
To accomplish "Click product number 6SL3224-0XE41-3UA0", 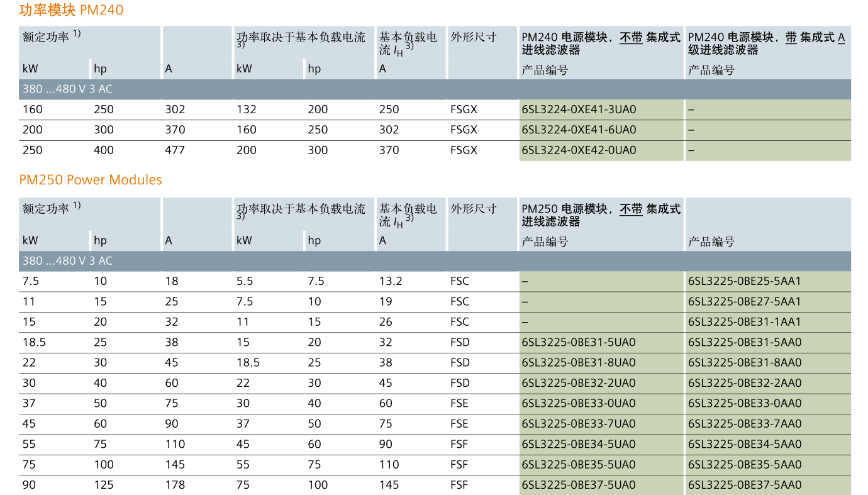I will click(x=579, y=109).
